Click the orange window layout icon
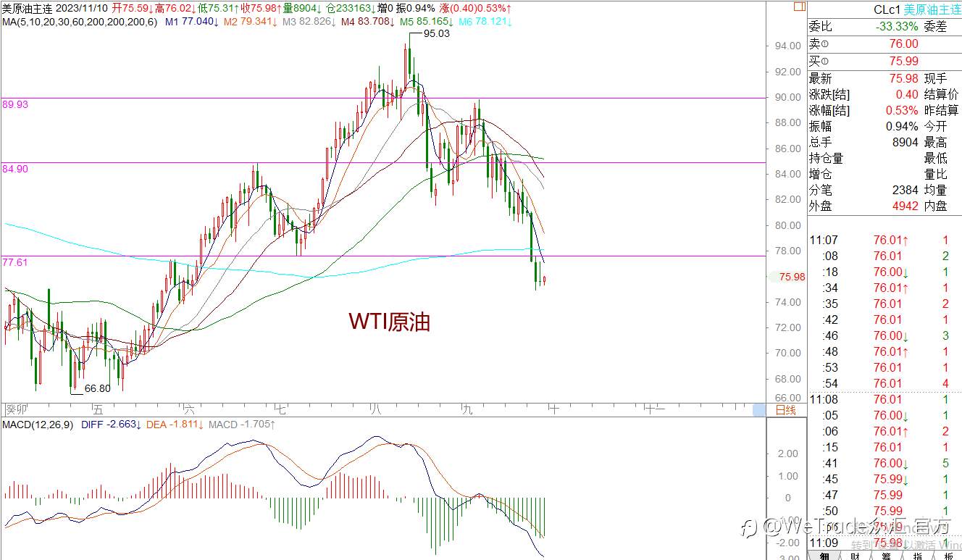962x560 pixels. click(799, 7)
